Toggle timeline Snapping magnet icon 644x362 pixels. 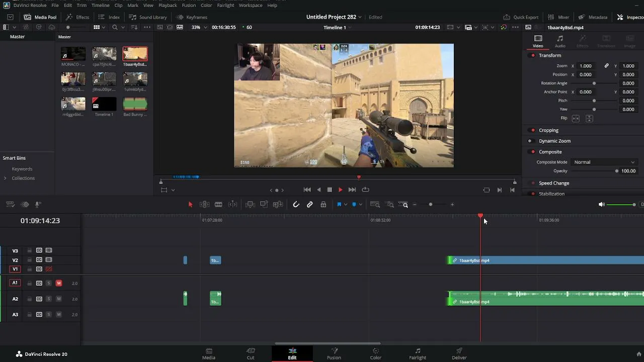pos(296,205)
